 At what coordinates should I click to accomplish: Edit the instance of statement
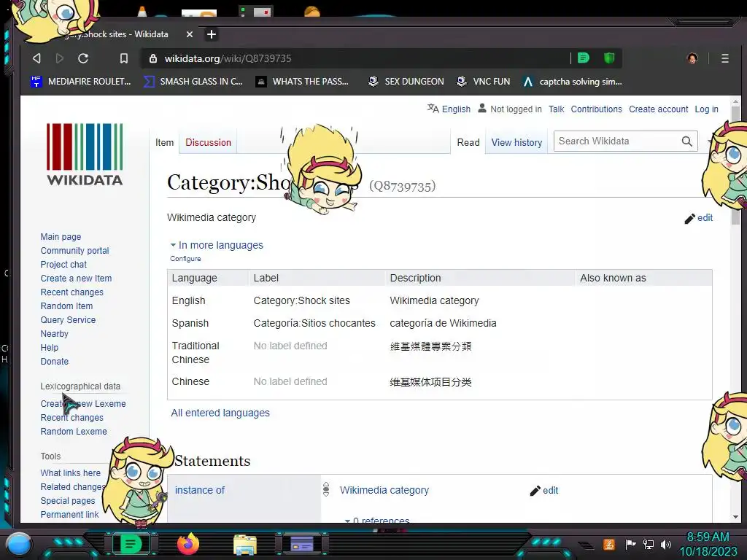point(544,491)
